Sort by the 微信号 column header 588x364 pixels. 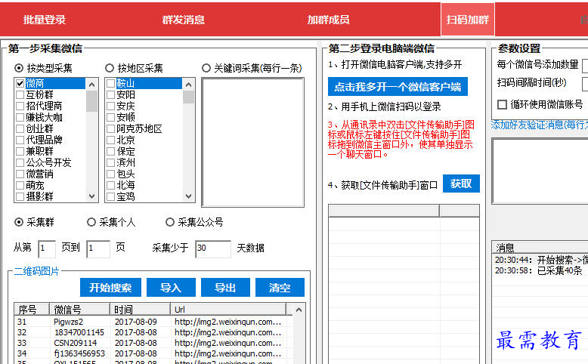[x=80, y=310]
